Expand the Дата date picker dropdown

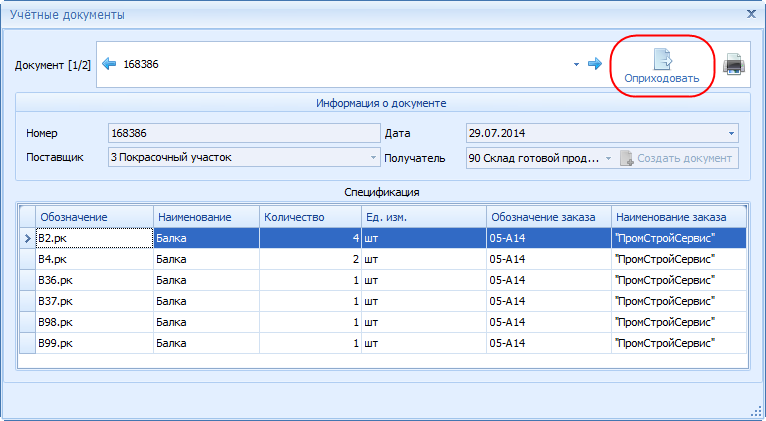pos(731,133)
